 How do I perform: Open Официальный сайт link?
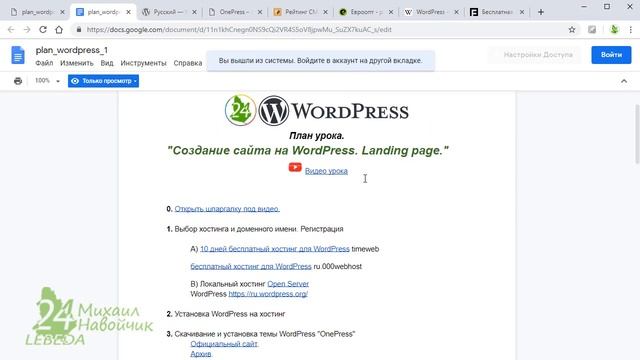click(x=224, y=344)
